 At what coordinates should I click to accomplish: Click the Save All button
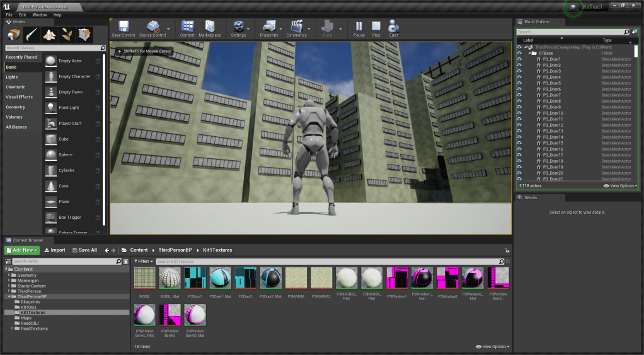84,250
